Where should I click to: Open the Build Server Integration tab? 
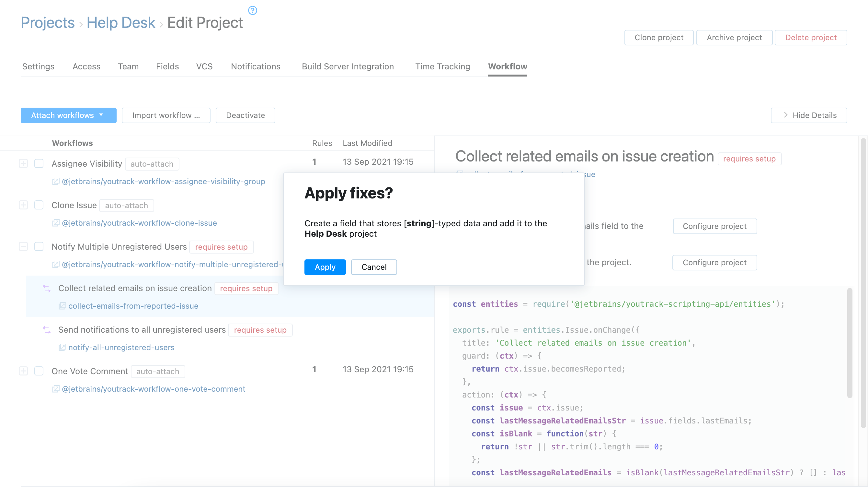[x=348, y=66]
